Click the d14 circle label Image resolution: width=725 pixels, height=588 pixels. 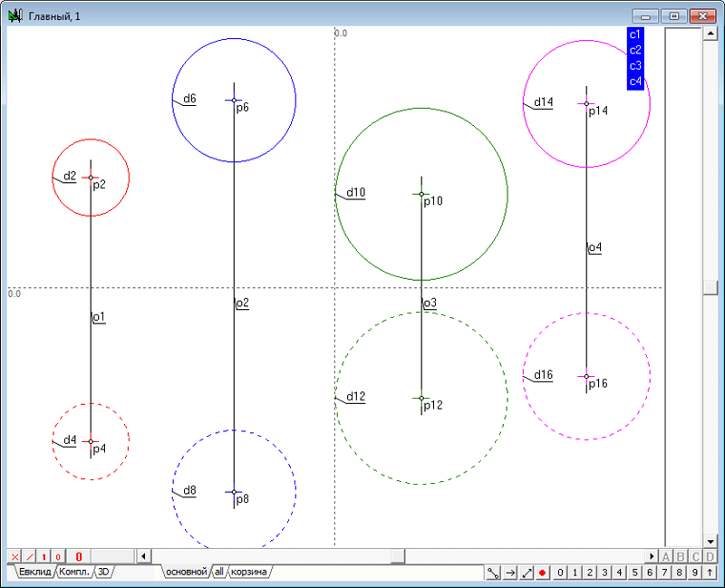pyautogui.click(x=543, y=102)
